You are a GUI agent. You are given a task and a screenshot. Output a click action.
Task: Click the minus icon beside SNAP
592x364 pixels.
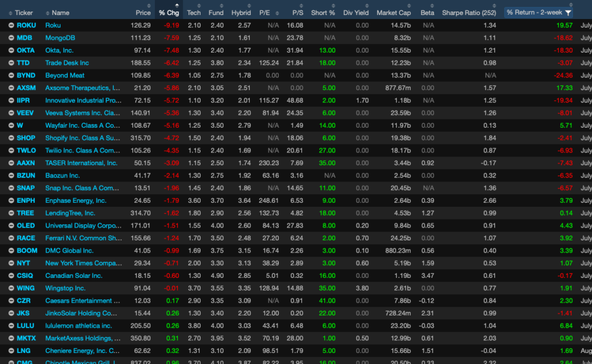point(12,188)
